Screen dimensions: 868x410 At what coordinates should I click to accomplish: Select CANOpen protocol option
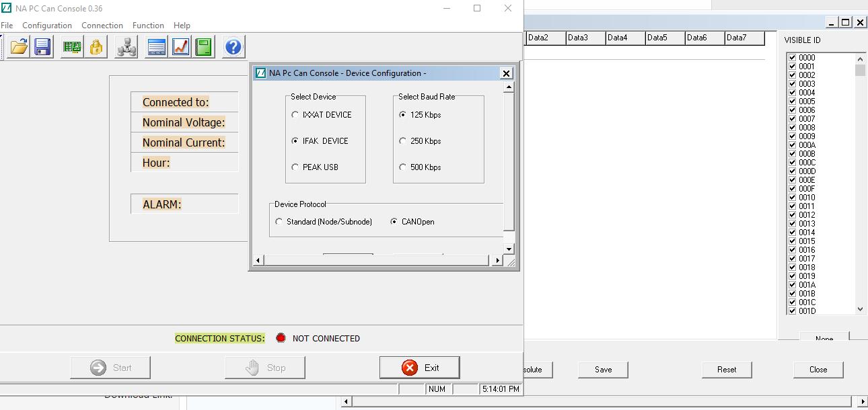tap(394, 222)
